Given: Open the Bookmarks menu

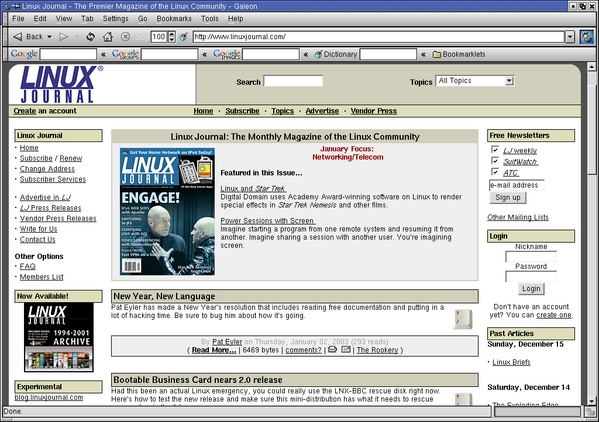Looking at the screenshot, I should point(174,18).
